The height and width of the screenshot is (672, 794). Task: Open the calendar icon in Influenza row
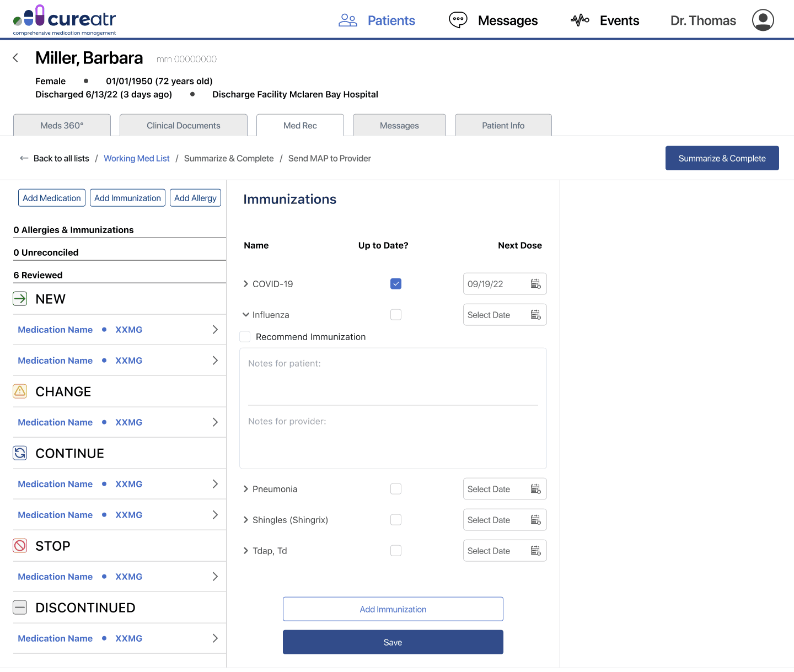[536, 315]
